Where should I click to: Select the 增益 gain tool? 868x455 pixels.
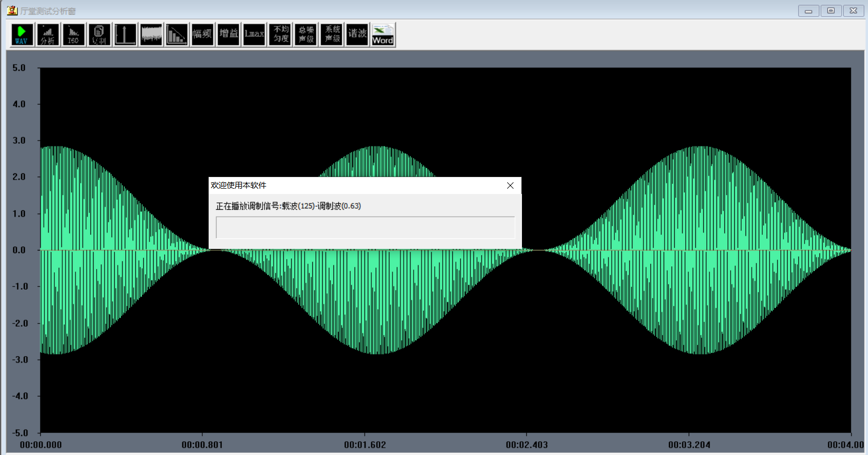tap(228, 35)
